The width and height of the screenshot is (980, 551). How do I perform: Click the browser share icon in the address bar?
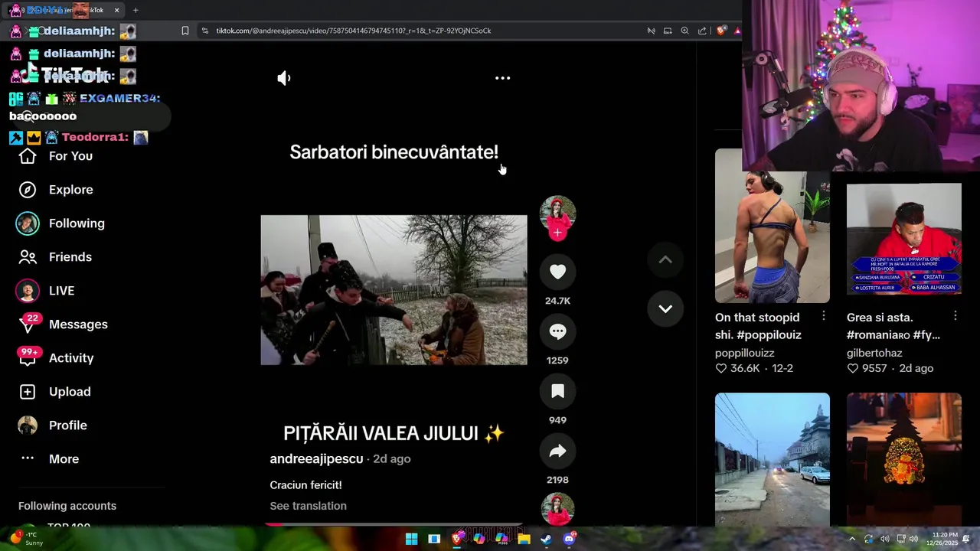703,31
